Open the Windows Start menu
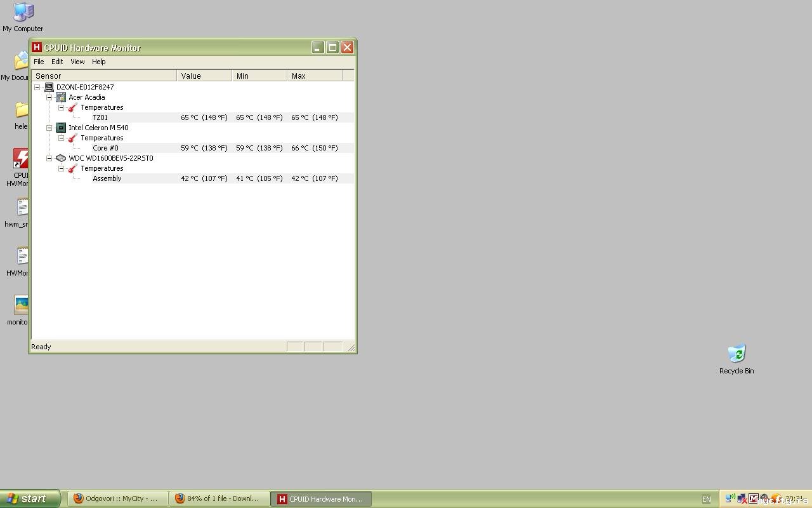 30,498
